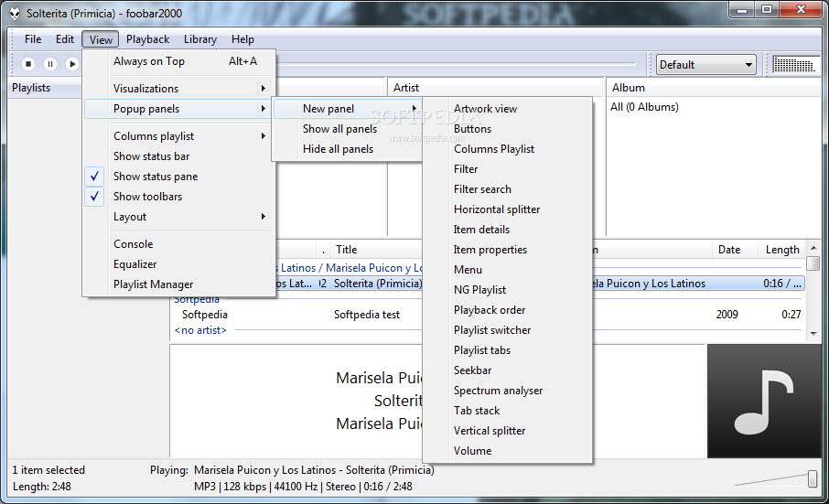Screen dimensions: 829x504
Task: Click the spectrum visualization in toolbar
Action: (x=794, y=65)
